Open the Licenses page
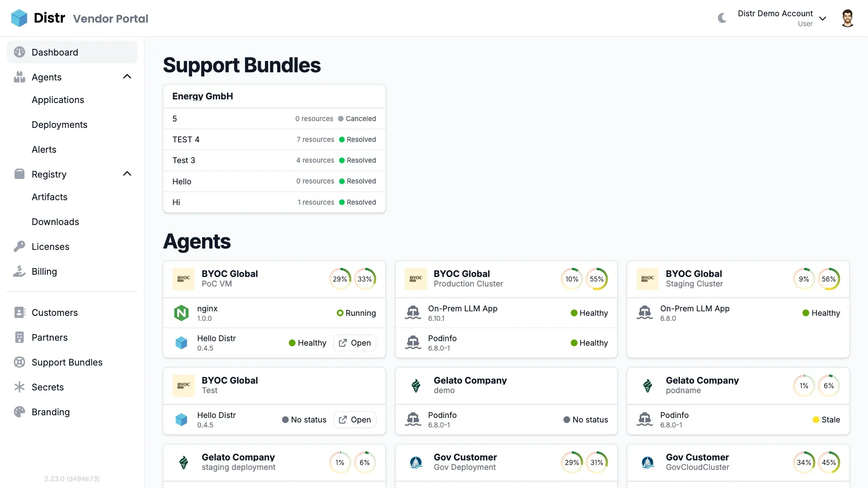 pos(72,247)
